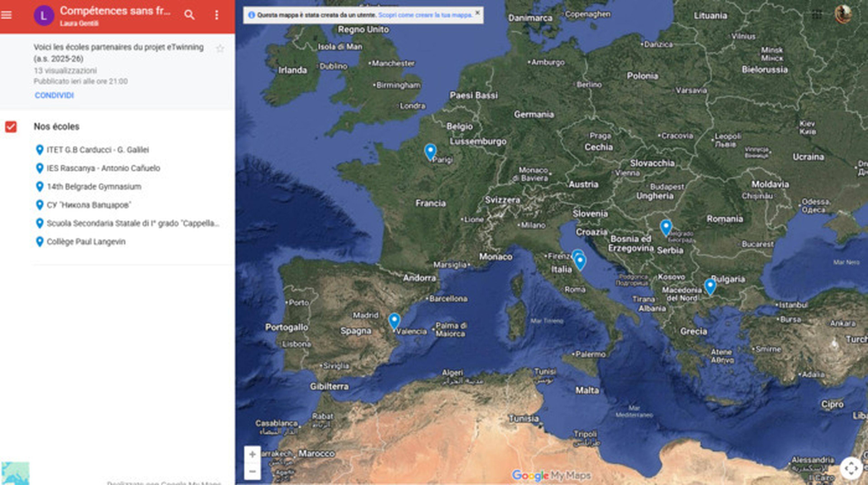Open the Google apps grid icon

click(817, 15)
